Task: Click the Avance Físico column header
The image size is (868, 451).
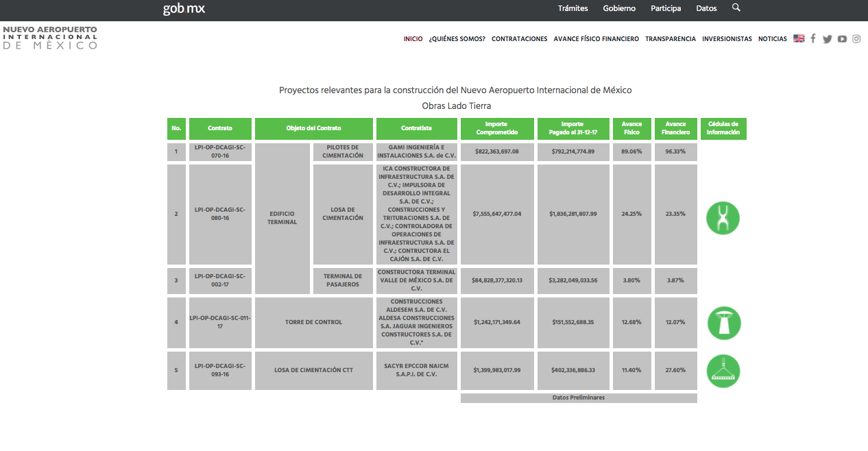Action: [632, 129]
